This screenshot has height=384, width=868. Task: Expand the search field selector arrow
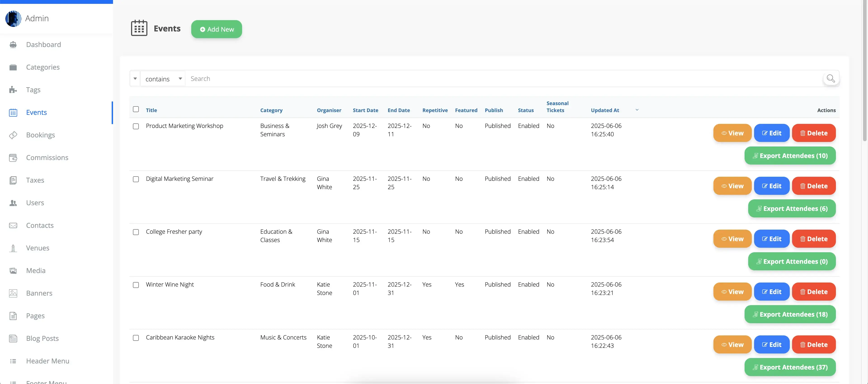coord(135,79)
